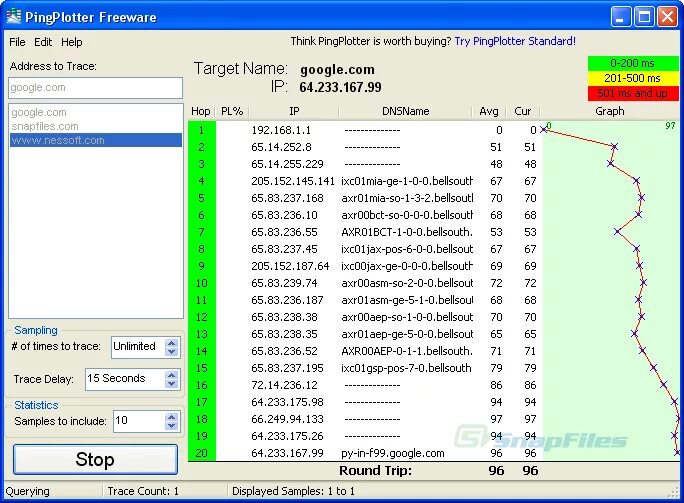
Task: Open the Help menu
Action: click(72, 42)
